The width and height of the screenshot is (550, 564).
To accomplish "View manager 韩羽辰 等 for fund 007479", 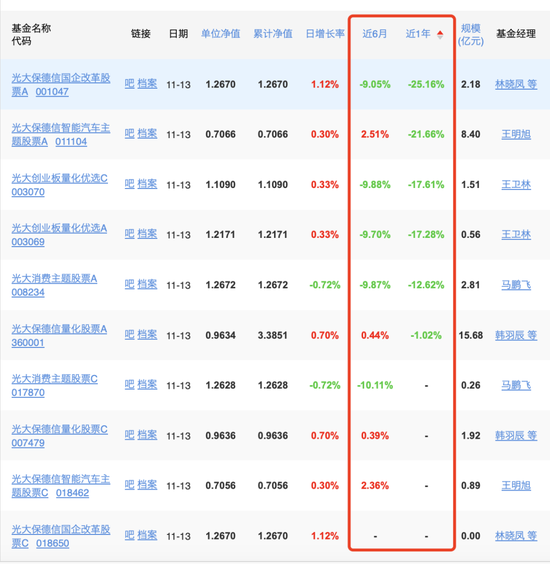I will click(516, 436).
